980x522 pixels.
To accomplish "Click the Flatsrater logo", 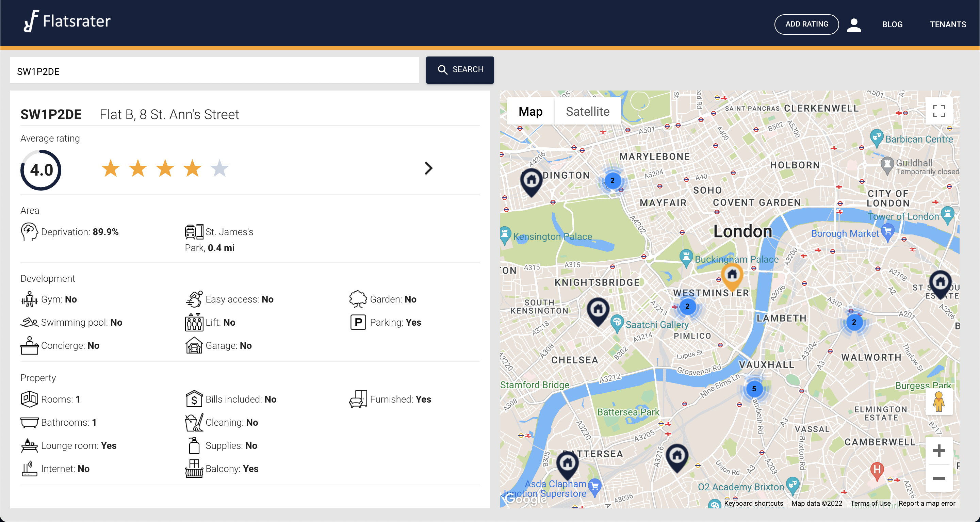I will [67, 21].
